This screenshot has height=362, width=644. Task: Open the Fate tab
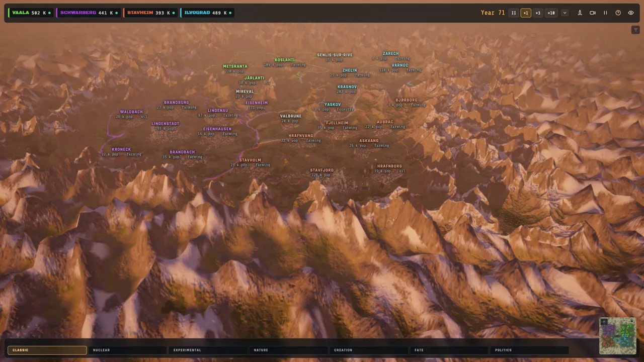(x=449, y=350)
